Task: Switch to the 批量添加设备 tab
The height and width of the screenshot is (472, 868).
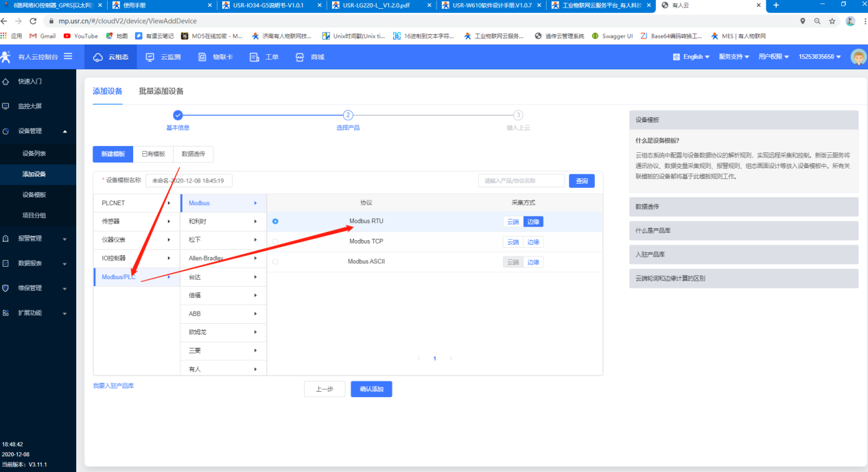Action: click(161, 91)
